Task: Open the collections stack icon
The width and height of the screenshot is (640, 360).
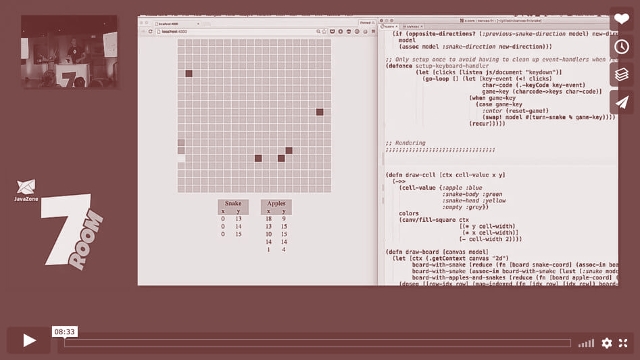Action: tap(621, 74)
